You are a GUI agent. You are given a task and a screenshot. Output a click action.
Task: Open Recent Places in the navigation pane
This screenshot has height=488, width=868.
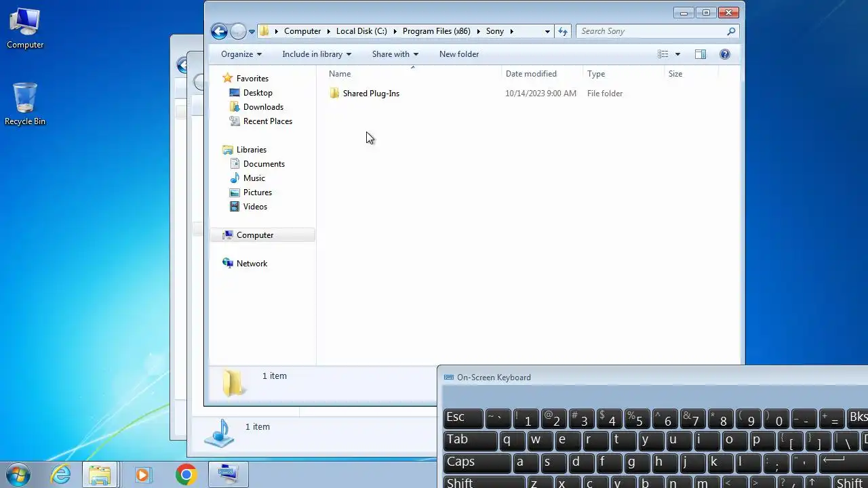(268, 121)
